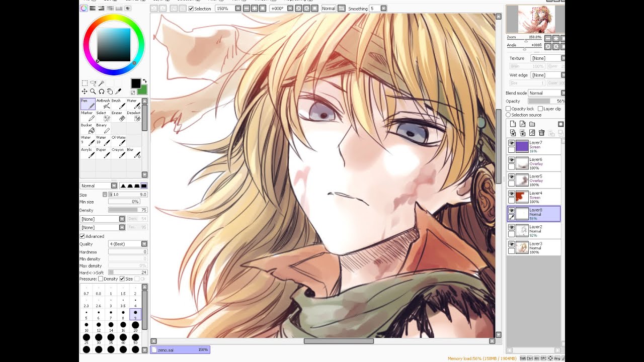644x362 pixels.
Task: Select the AirBrush tool
Action: point(103,104)
